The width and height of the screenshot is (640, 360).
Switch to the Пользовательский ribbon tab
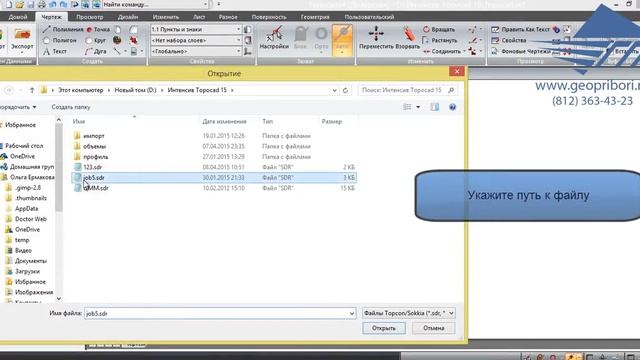pyautogui.click(x=369, y=17)
